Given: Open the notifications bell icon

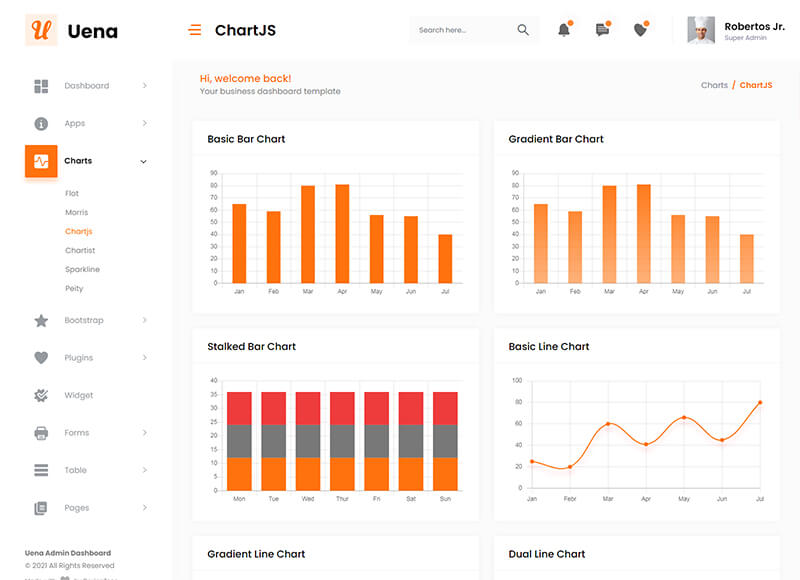Looking at the screenshot, I should coord(564,30).
